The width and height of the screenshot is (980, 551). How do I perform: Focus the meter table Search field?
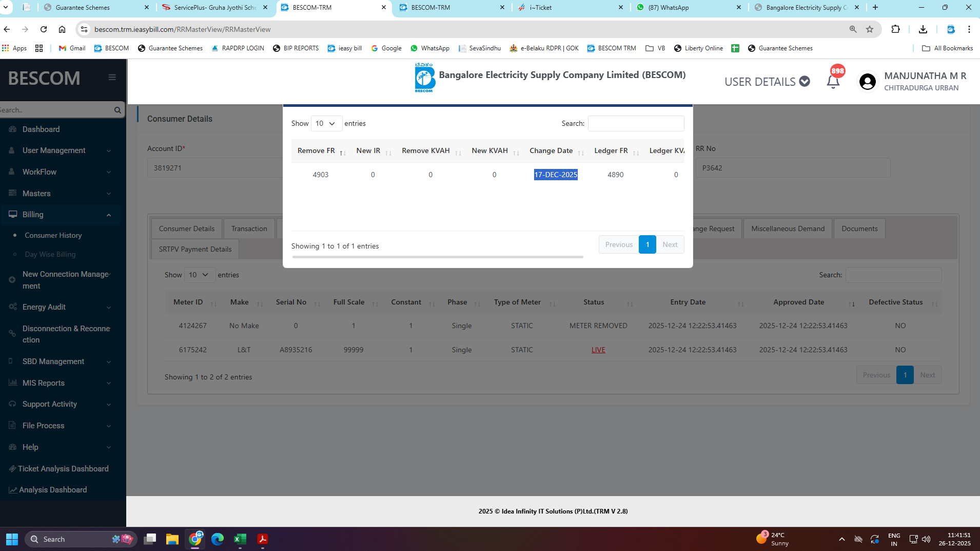[894, 275]
